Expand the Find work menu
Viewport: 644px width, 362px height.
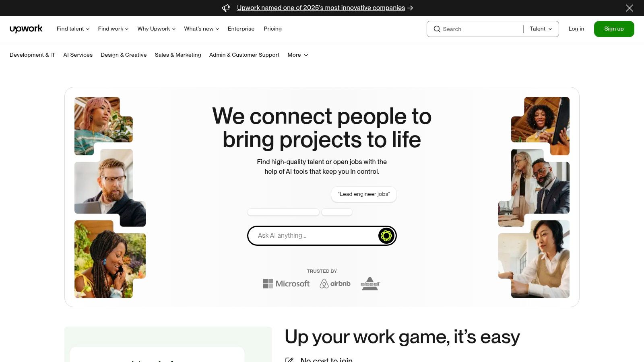coord(113,29)
